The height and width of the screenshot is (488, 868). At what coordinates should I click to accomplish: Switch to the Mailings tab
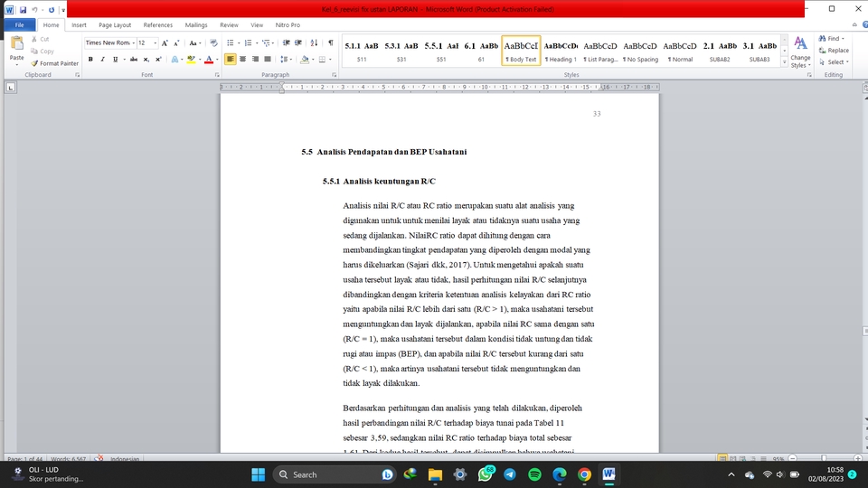click(196, 25)
